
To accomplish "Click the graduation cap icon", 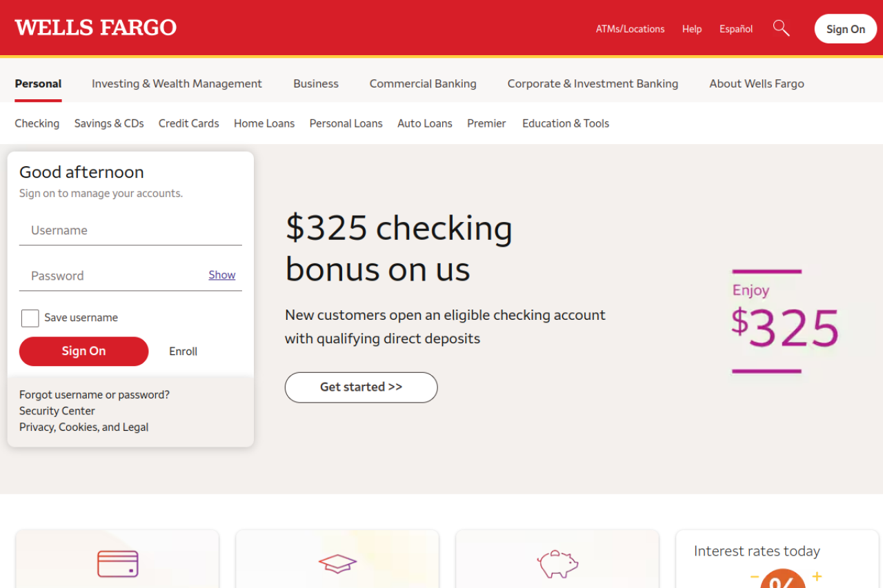I will point(337,562).
